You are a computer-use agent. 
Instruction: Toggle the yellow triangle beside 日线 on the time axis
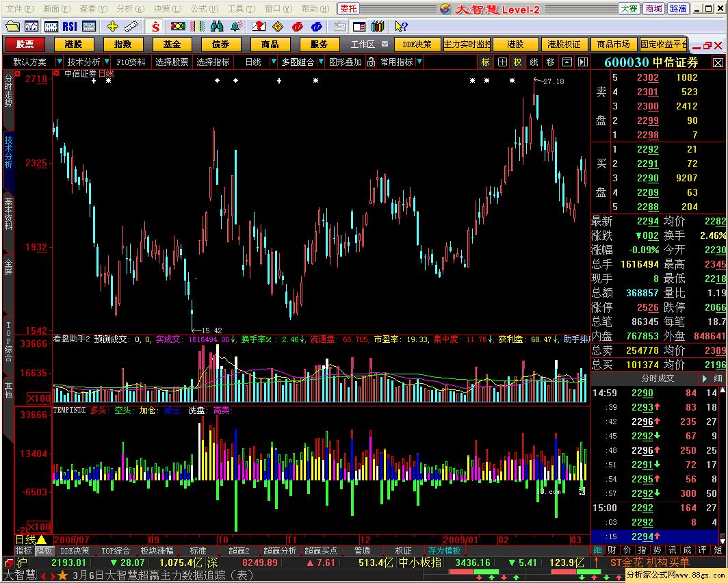point(42,539)
